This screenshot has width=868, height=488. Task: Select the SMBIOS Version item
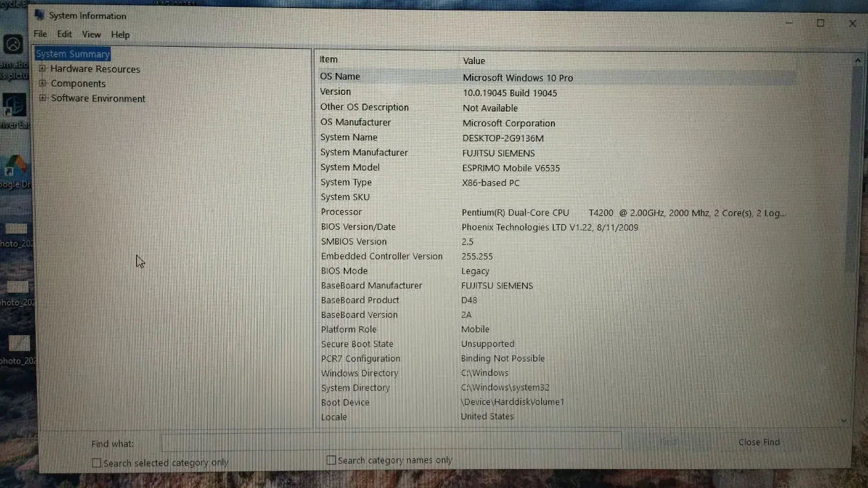point(354,242)
